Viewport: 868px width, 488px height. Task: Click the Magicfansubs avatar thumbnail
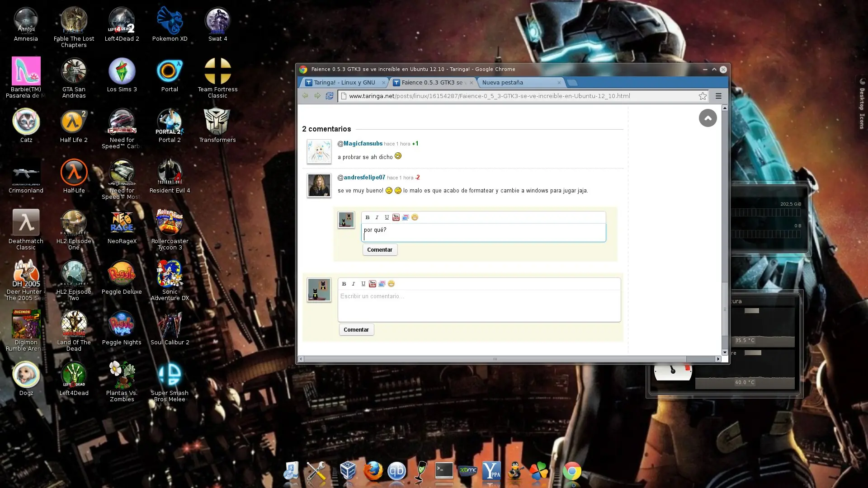(x=319, y=151)
